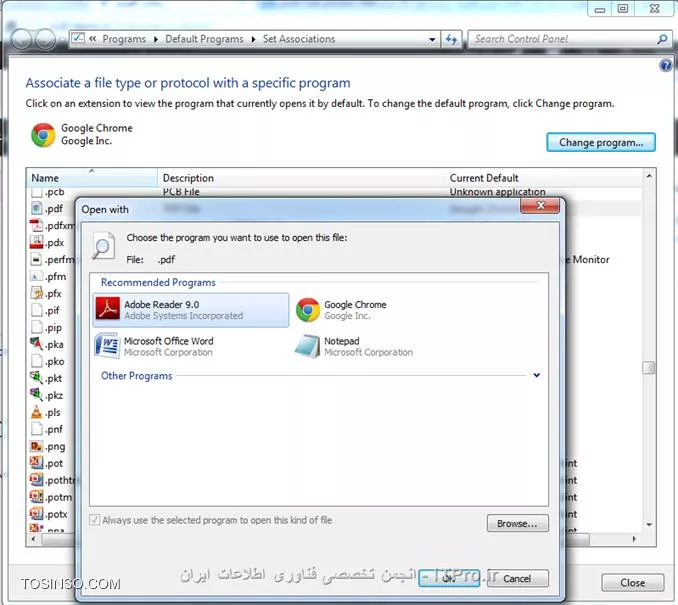Click the horizontal scroll right arrow

[634, 539]
